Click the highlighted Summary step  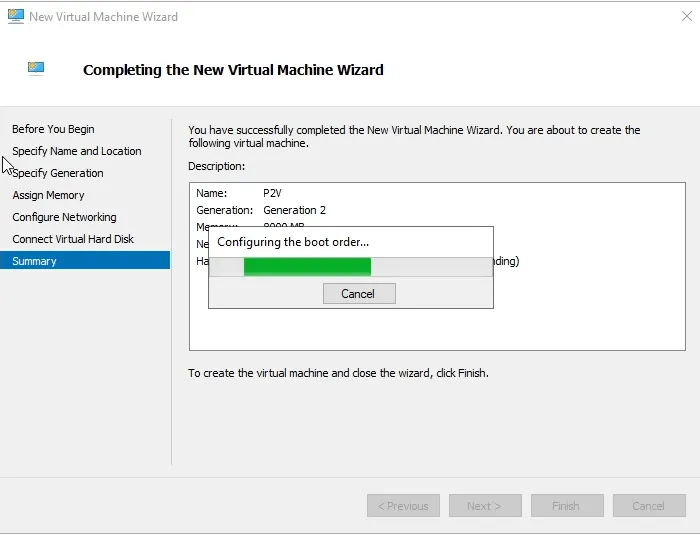pyautogui.click(x=34, y=261)
